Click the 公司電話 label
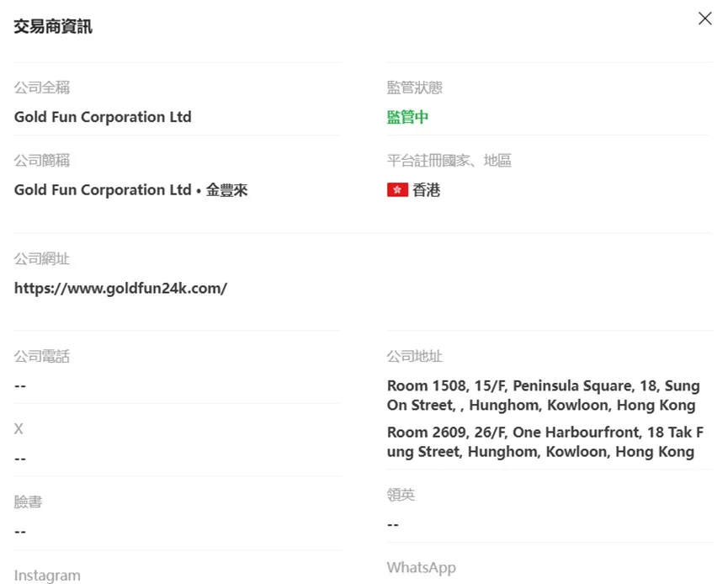 point(42,356)
